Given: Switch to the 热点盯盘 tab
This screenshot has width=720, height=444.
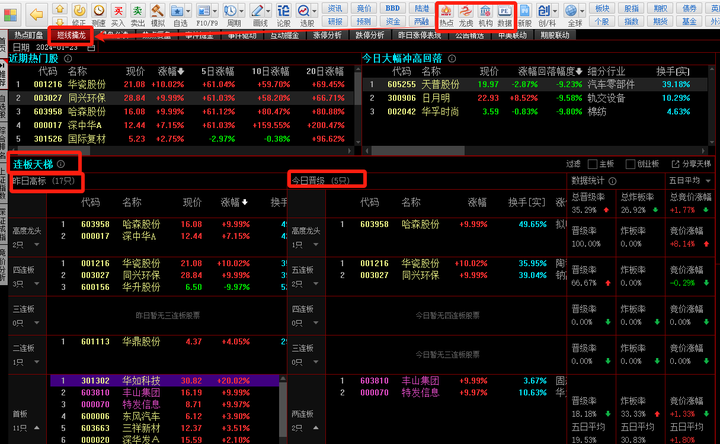Looking at the screenshot, I should 28,35.
